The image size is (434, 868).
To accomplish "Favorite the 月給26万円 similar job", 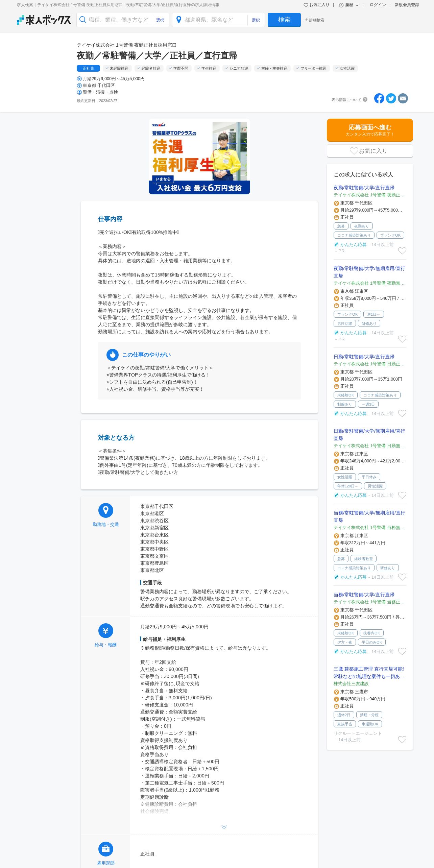I will (402, 651).
